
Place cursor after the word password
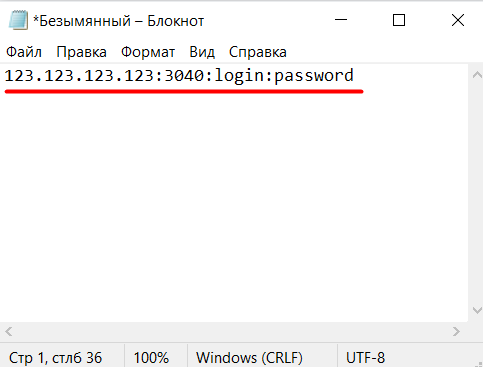[354, 76]
